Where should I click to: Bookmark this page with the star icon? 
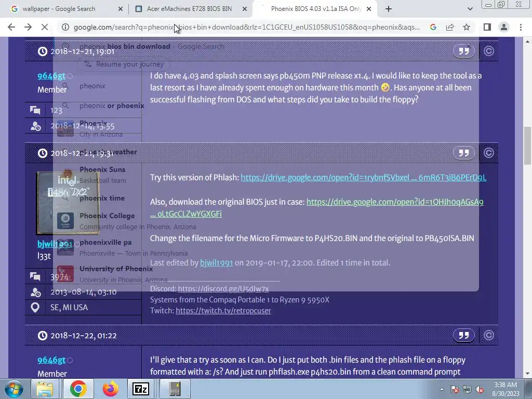pos(467,27)
